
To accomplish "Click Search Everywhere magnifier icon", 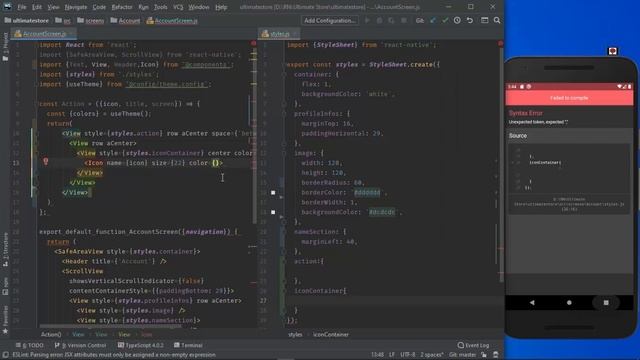I will pyautogui.click(x=497, y=20).
